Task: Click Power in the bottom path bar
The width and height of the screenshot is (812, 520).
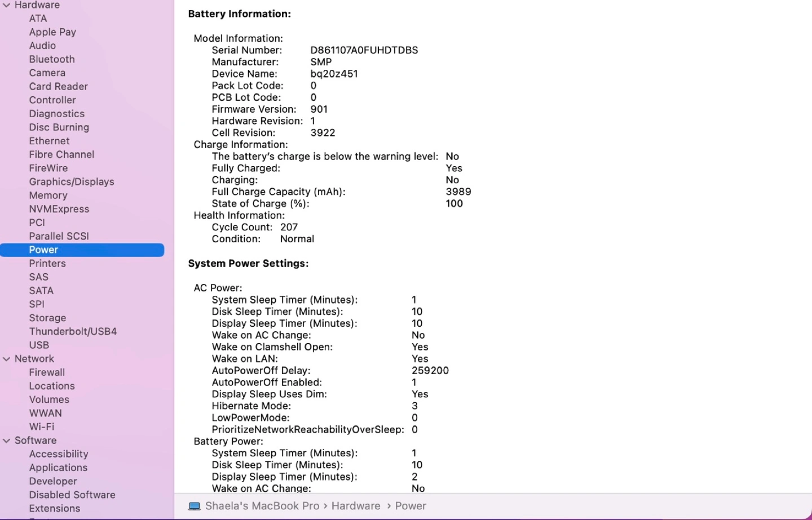Action: point(411,506)
